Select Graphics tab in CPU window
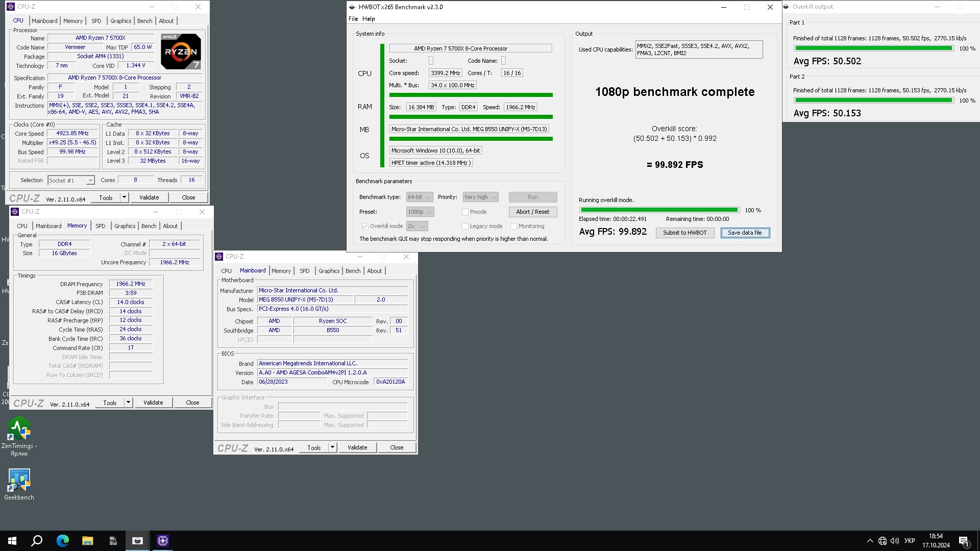Screen dimensions: 980x551 pyautogui.click(x=121, y=21)
